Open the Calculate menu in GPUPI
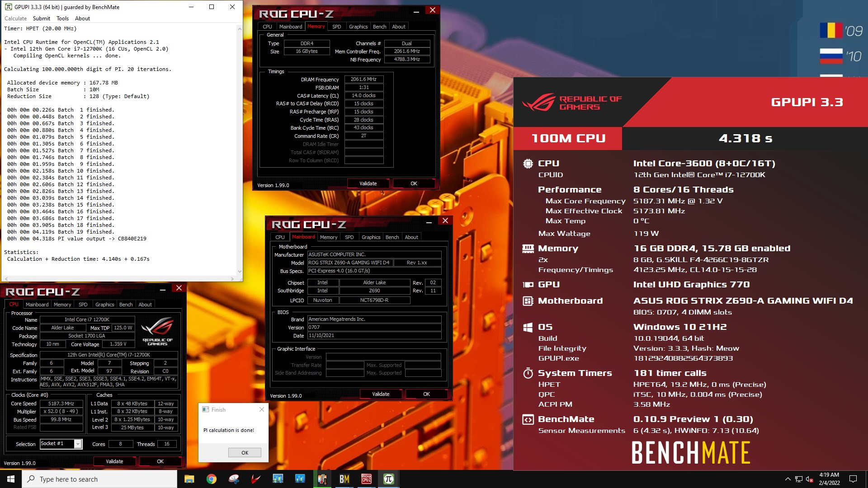868x488 pixels. coord(15,19)
